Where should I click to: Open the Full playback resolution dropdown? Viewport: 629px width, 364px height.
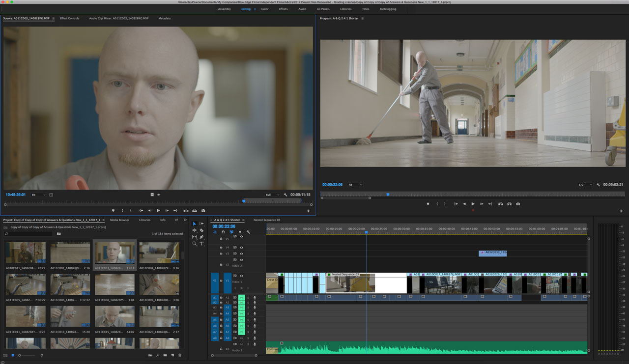click(272, 195)
